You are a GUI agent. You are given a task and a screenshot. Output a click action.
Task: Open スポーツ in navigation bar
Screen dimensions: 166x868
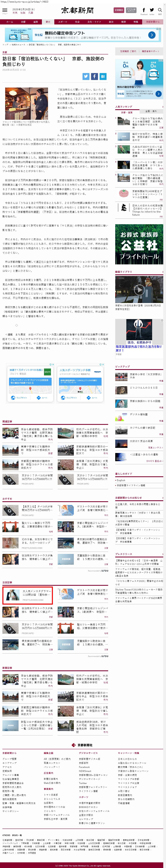62,22
